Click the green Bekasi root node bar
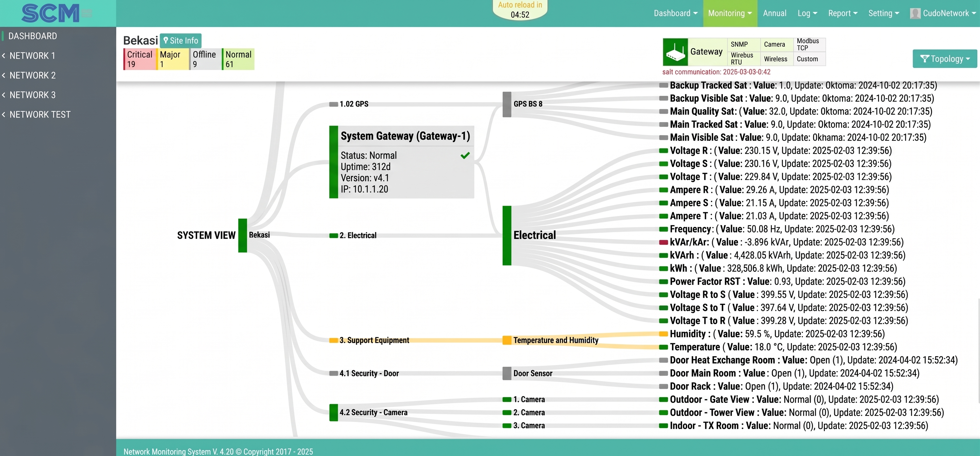Viewport: 980px width, 456px height. pos(243,235)
